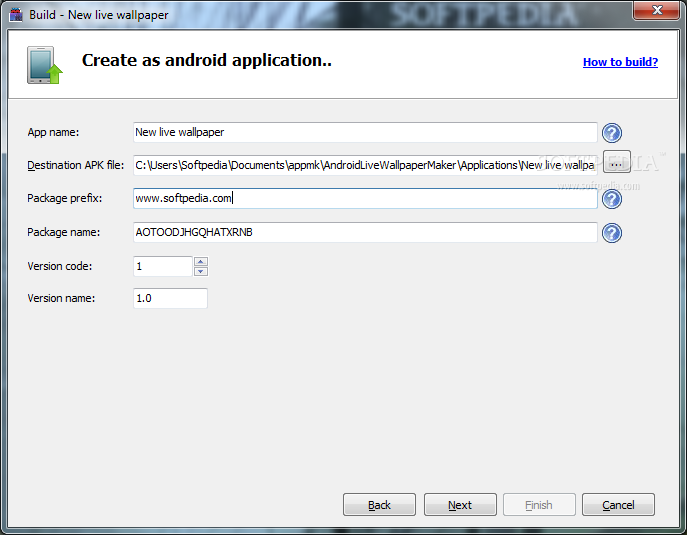
Task: Click the Create as android application heading
Action: point(206,60)
